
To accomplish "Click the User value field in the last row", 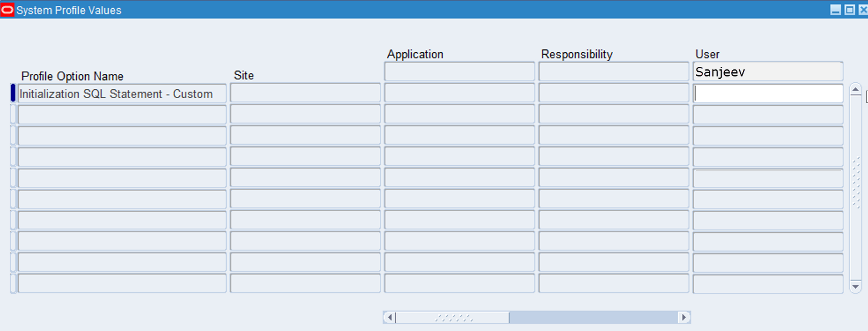I will (x=768, y=283).
